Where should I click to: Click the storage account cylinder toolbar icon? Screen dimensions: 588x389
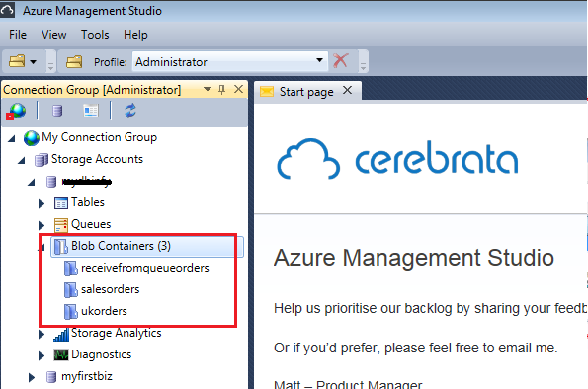pyautogui.click(x=57, y=111)
